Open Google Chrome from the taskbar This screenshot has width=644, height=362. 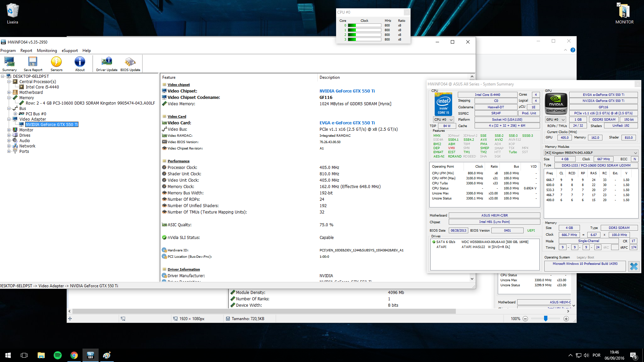tap(74, 355)
